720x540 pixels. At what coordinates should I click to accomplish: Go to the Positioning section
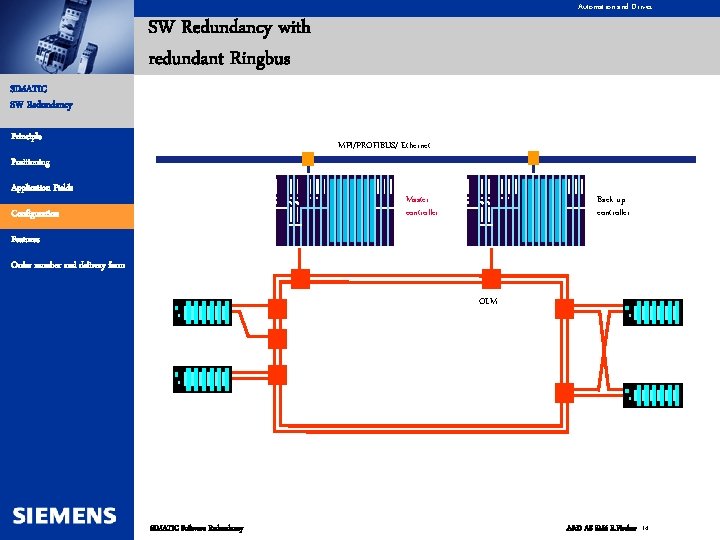30,162
